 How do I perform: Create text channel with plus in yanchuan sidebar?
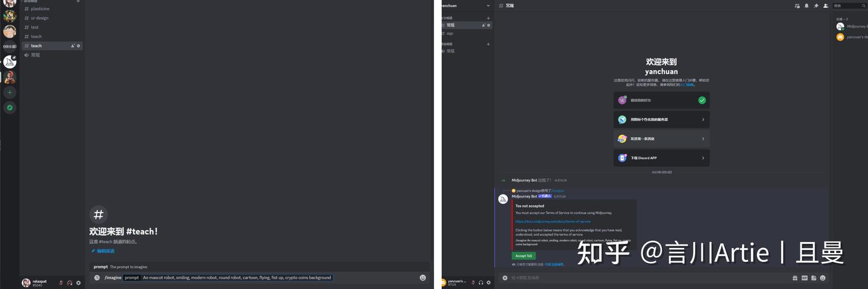488,18
